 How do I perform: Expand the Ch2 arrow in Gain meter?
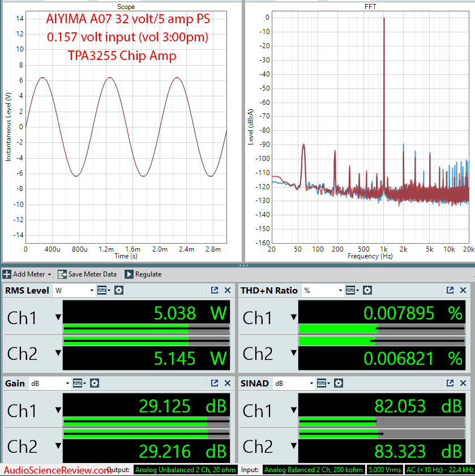[x=58, y=445]
